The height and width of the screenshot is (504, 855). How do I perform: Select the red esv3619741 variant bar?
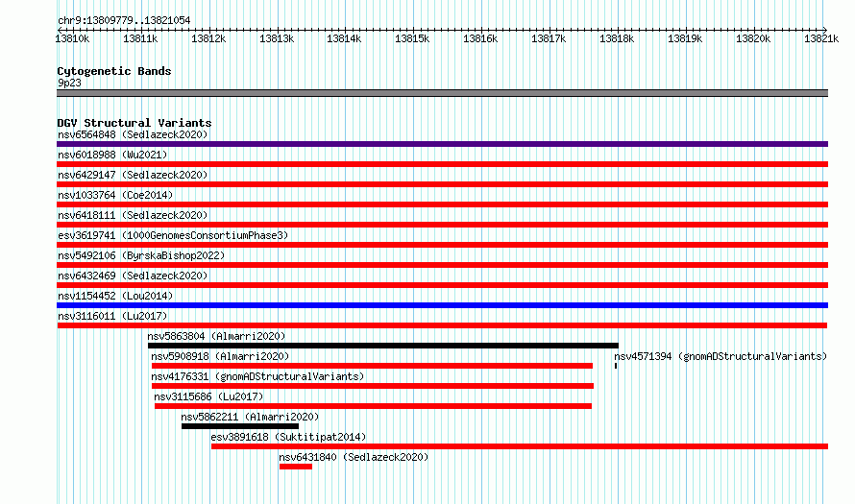442,245
